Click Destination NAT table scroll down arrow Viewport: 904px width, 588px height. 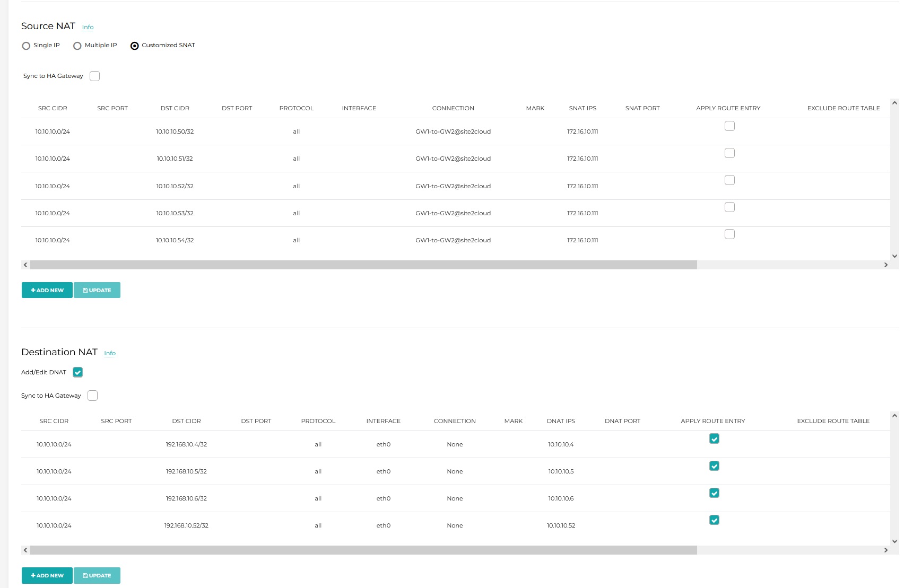coord(894,541)
